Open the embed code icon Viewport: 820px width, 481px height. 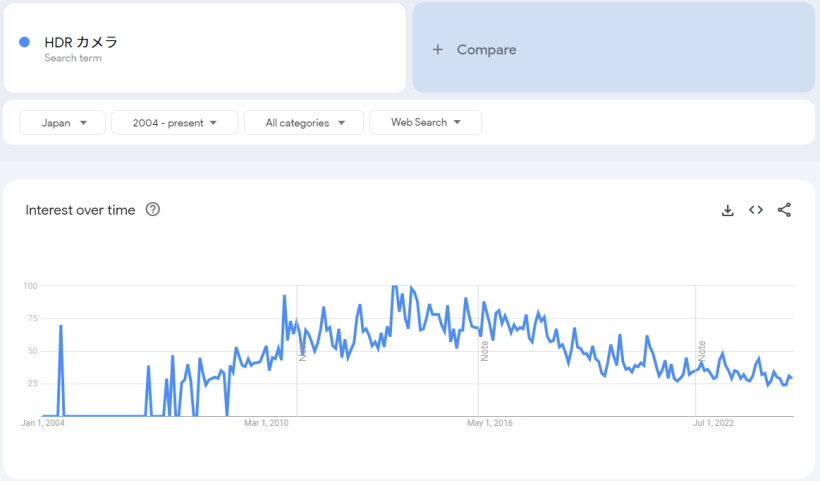[756, 210]
